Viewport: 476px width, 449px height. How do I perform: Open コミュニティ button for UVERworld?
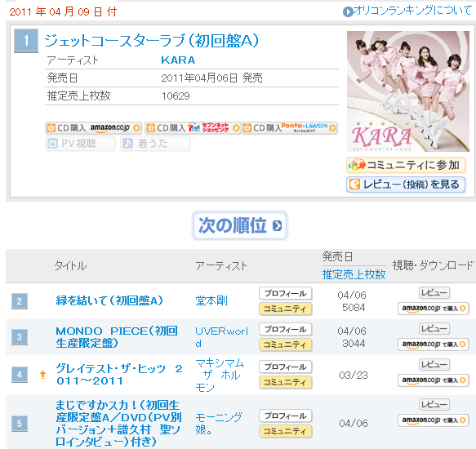(286, 345)
